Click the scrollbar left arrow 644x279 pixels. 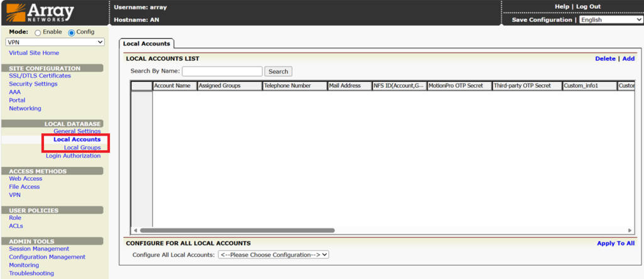[135, 231]
